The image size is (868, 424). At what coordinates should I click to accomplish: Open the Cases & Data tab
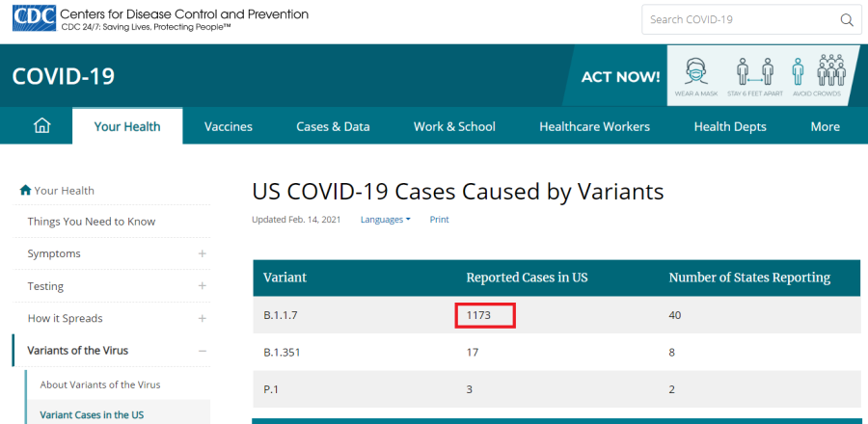pyautogui.click(x=333, y=126)
